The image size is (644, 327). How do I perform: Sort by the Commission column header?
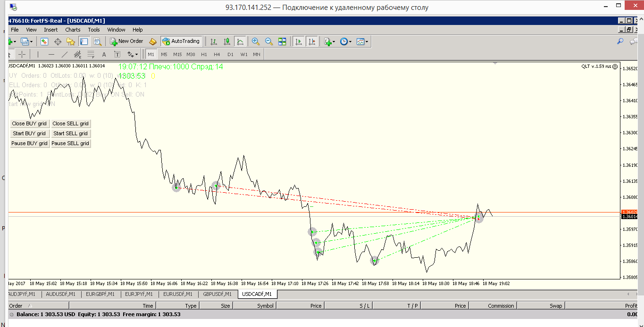pos(492,306)
